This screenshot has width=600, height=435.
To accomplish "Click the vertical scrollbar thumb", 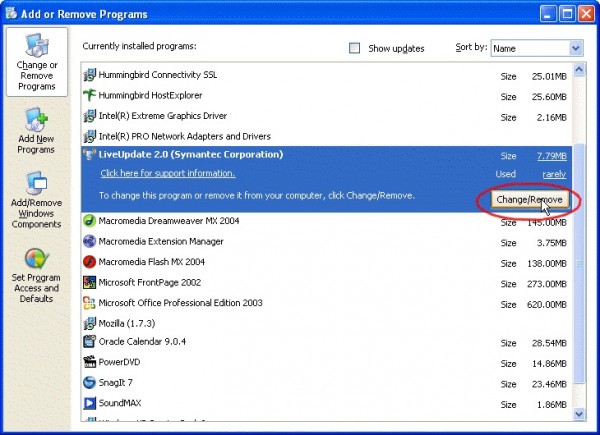I will (x=579, y=263).
